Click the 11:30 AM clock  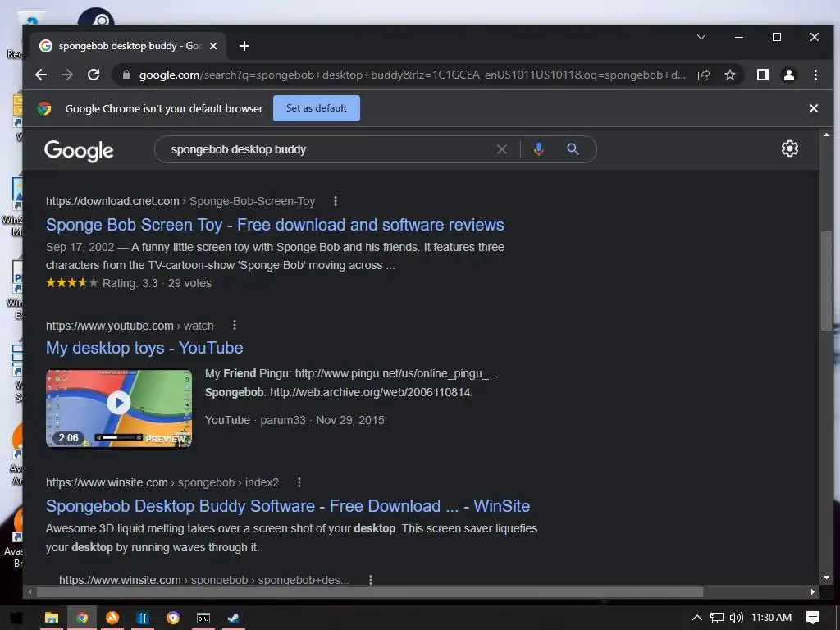(x=771, y=618)
